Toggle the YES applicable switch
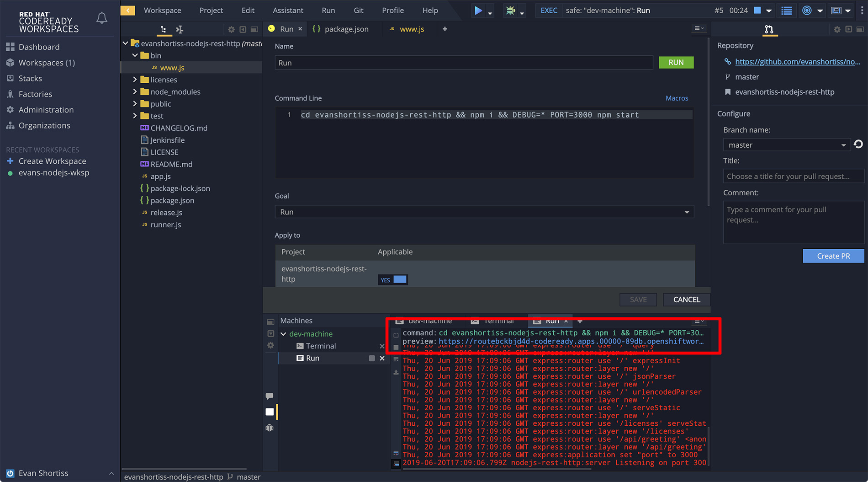The image size is (868, 482). coord(393,280)
